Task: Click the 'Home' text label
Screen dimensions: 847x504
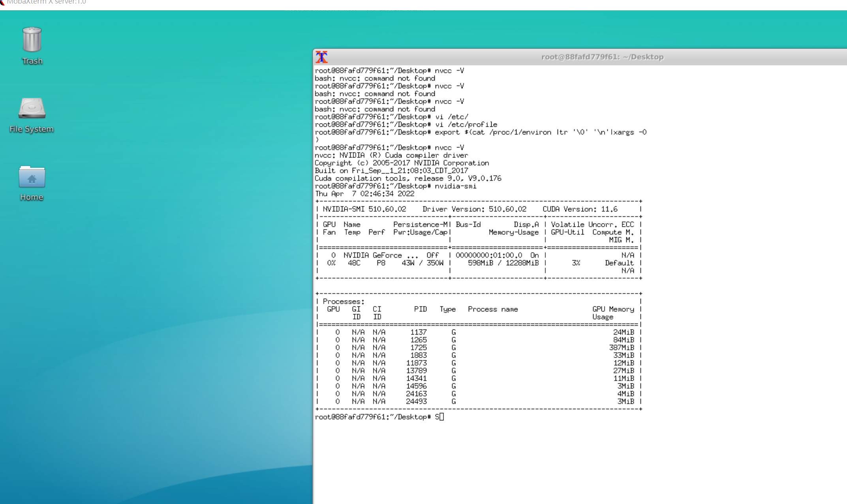Action: 32,197
